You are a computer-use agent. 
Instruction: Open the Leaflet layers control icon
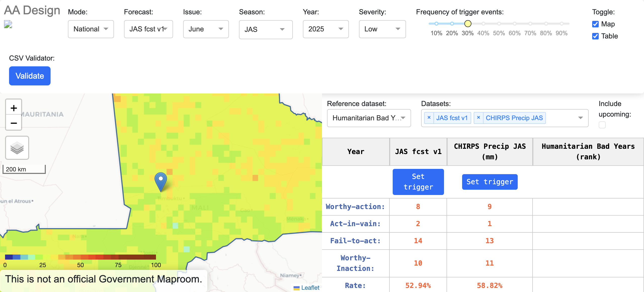click(17, 148)
